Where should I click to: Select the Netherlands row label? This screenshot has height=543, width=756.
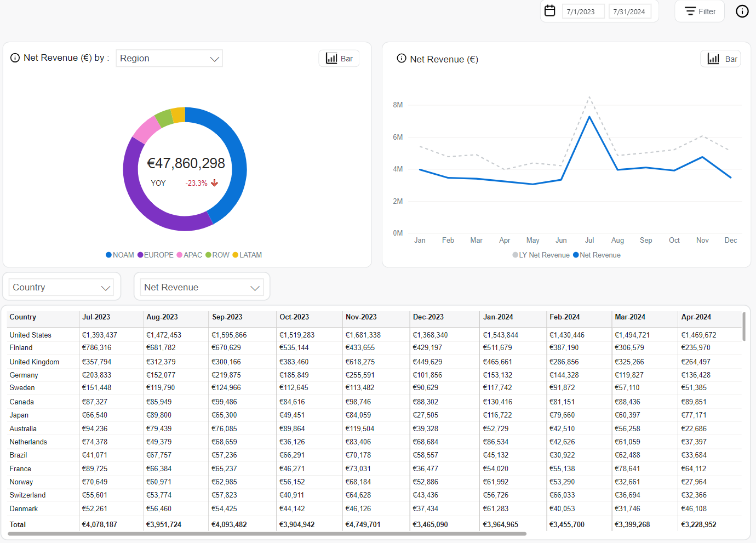28,442
